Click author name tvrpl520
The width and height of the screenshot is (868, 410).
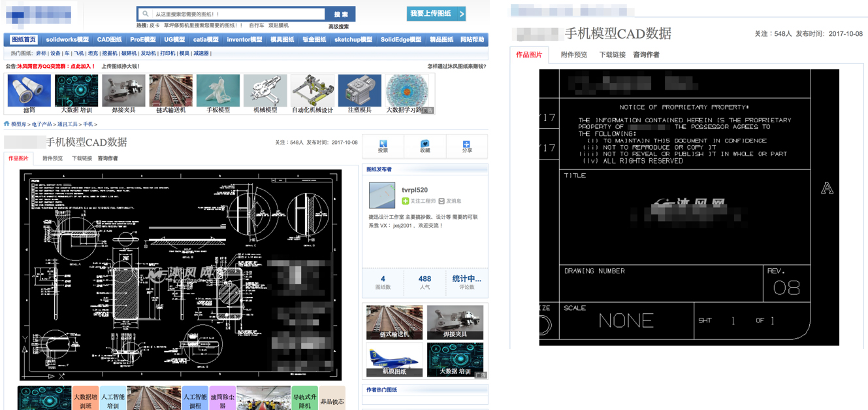[415, 190]
